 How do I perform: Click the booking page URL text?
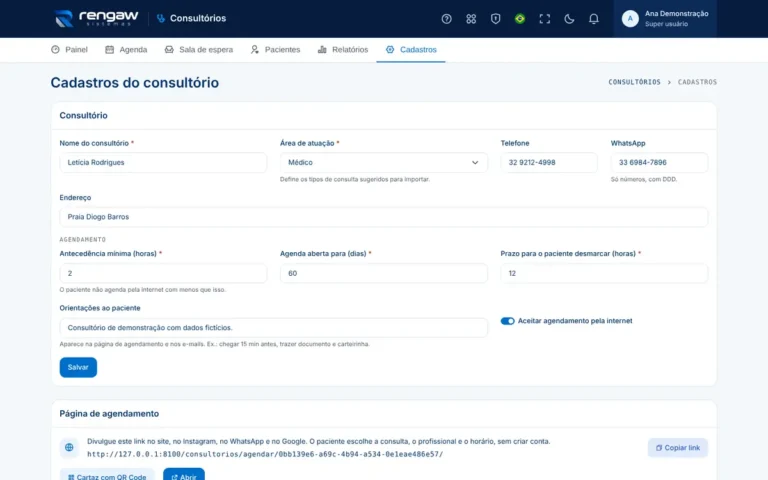coord(265,454)
